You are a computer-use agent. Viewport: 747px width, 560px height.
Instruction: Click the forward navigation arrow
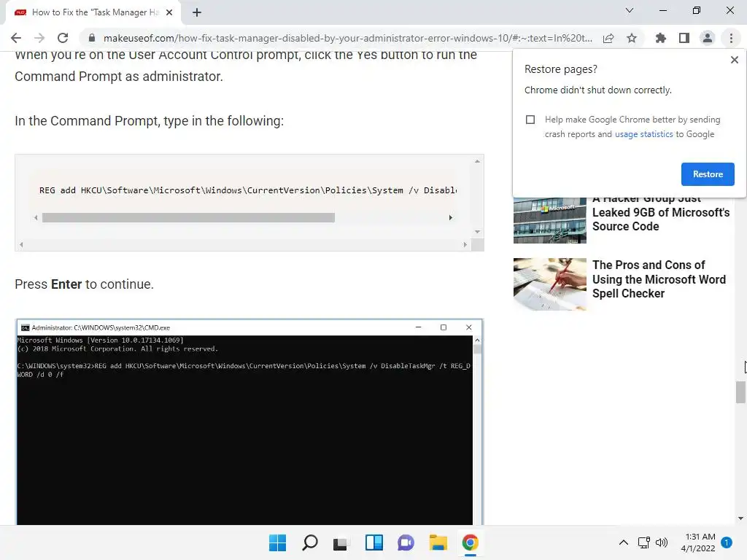click(39, 38)
